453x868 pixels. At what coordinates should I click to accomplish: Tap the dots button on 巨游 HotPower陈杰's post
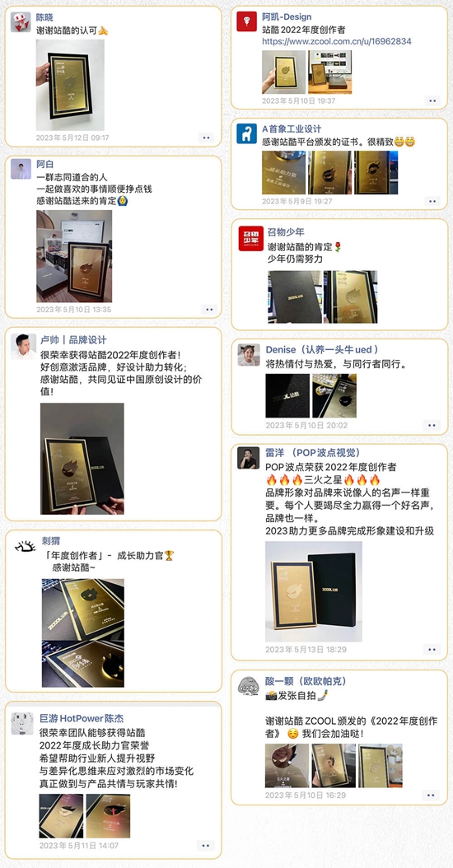point(205,845)
